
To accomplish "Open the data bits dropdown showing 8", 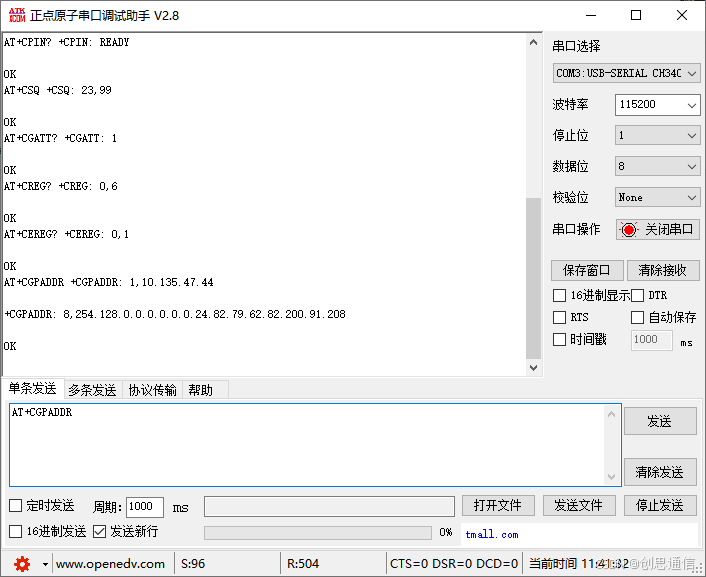I will [x=657, y=166].
